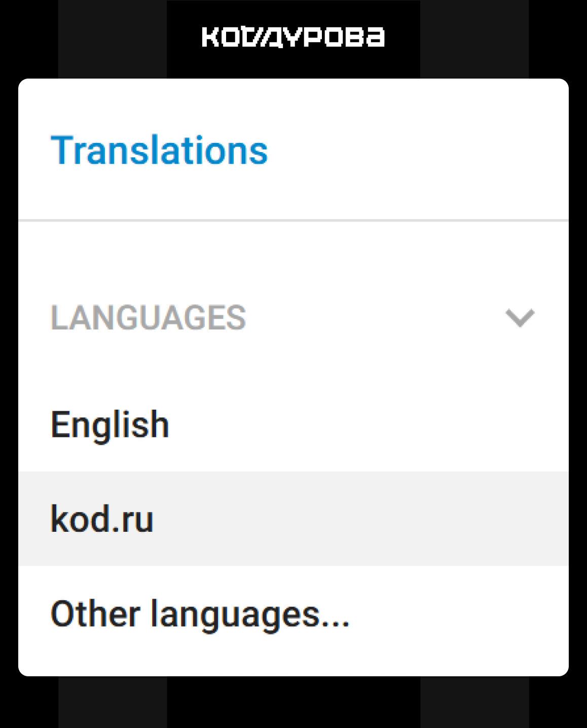Screen dimensions: 587x728
Task: Pick the highlighted kod.ru row
Action: [293, 519]
